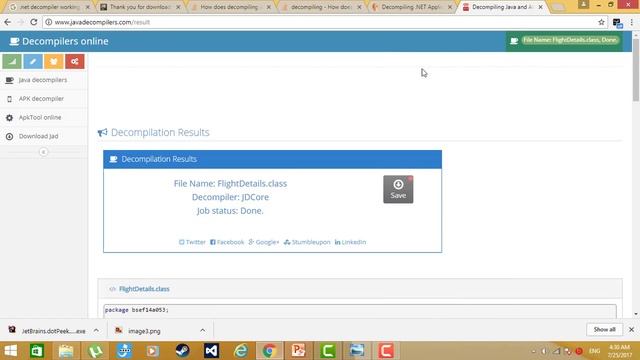Go back to previous browser page

point(8,22)
